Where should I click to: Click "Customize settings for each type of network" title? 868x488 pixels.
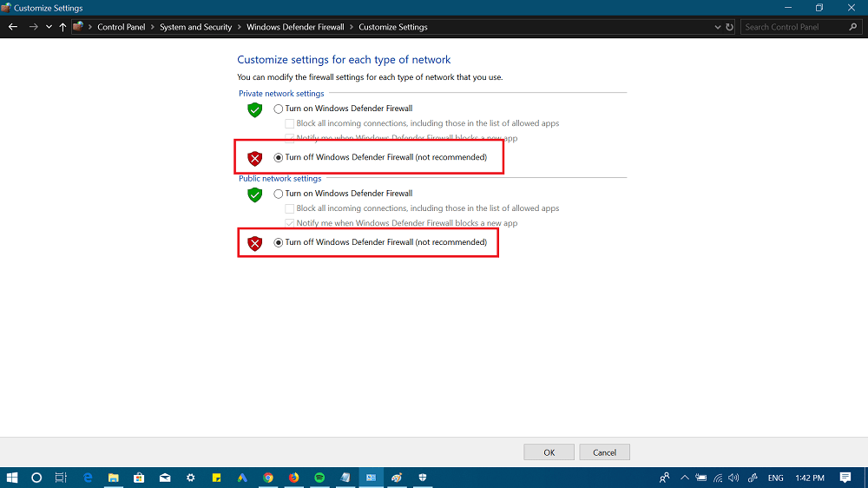(x=344, y=60)
